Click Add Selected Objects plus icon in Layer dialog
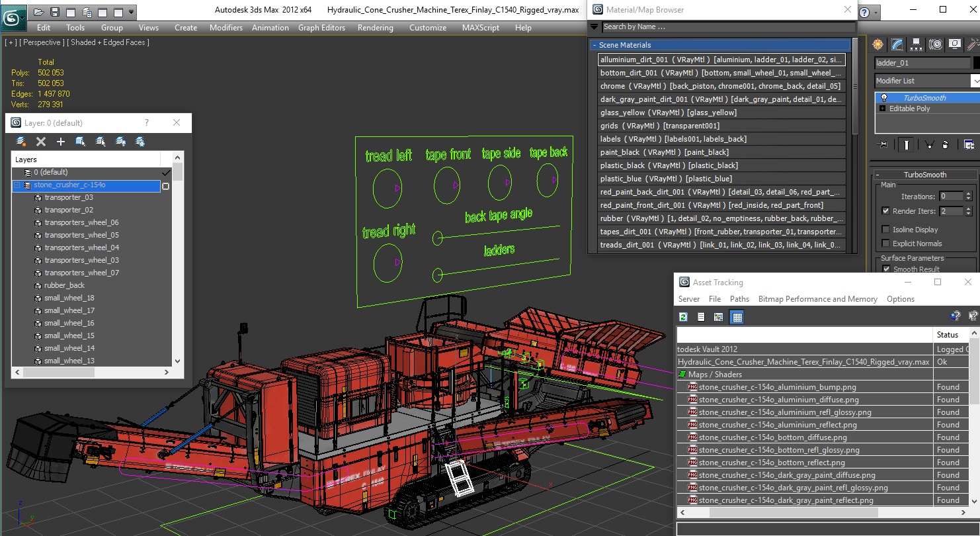Image resolution: width=980 pixels, height=536 pixels. point(61,142)
